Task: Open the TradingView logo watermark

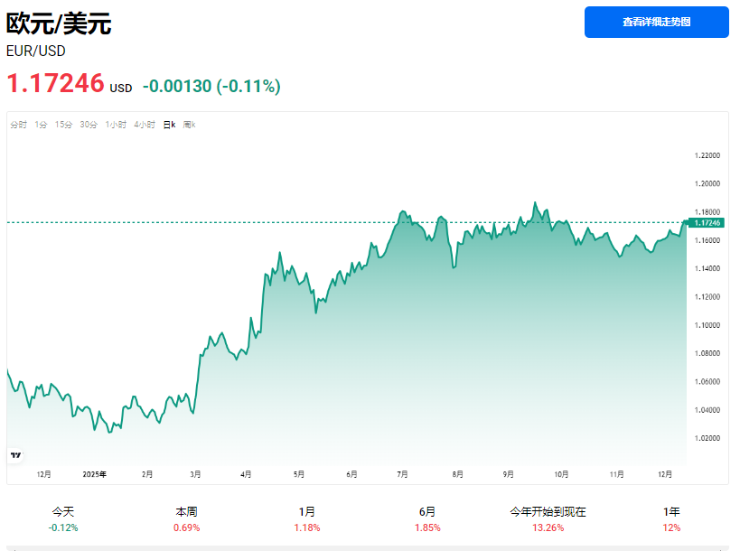Action: tap(16, 454)
